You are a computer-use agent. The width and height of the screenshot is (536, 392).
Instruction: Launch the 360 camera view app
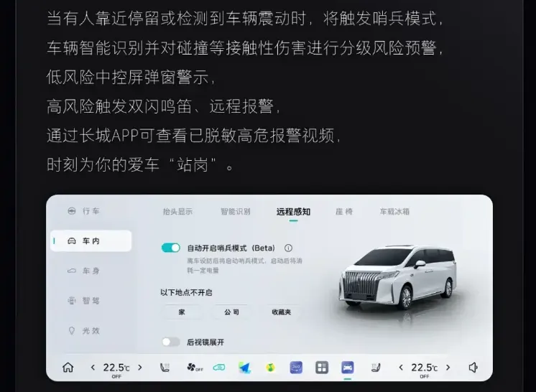296,368
